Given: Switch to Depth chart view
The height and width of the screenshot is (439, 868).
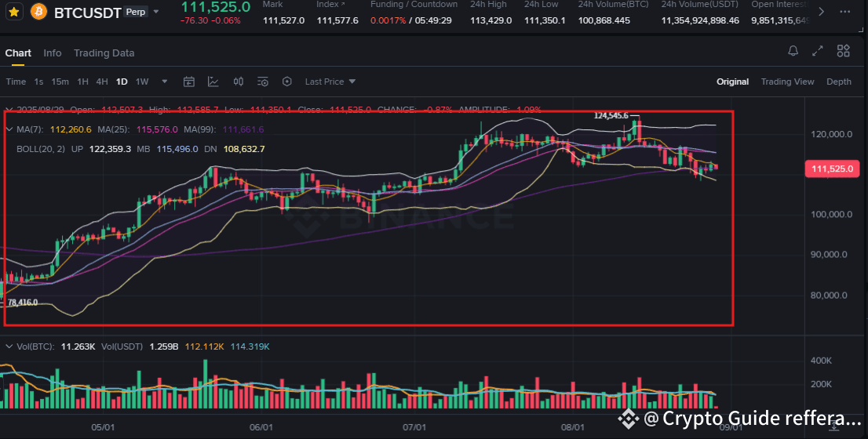Looking at the screenshot, I should pyautogui.click(x=839, y=82).
